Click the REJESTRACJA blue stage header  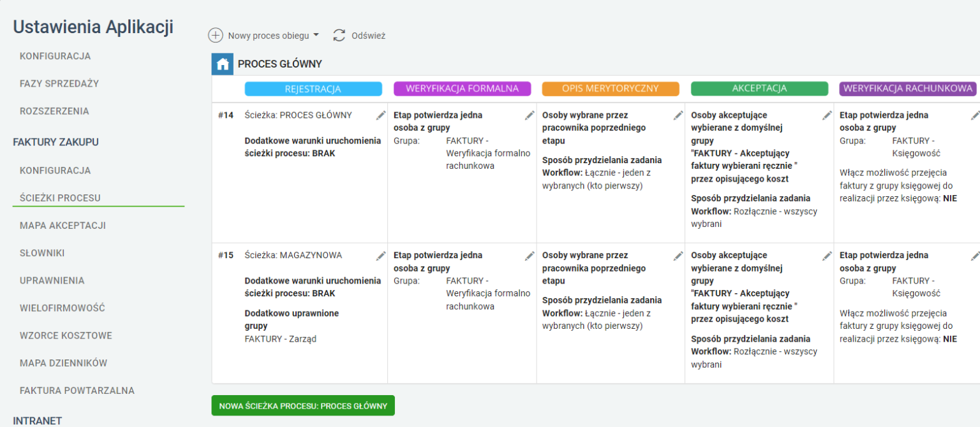tap(313, 89)
